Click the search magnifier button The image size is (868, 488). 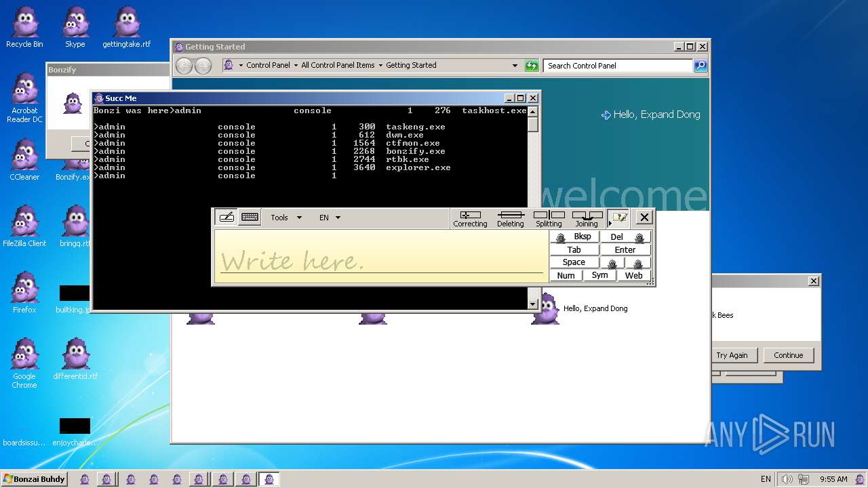(x=701, y=66)
